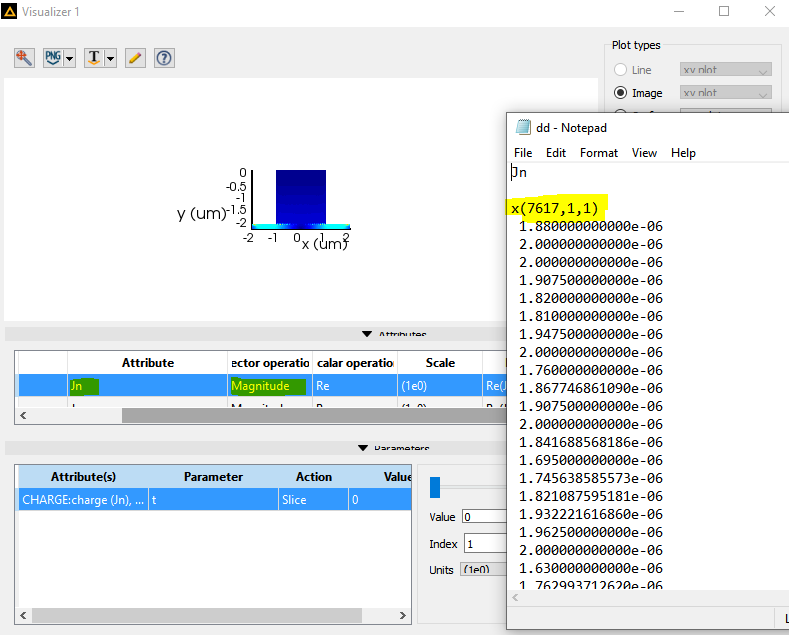789x635 pixels.
Task: Click the value 1.841688568186e-06 in Notepad
Action: click(591, 442)
